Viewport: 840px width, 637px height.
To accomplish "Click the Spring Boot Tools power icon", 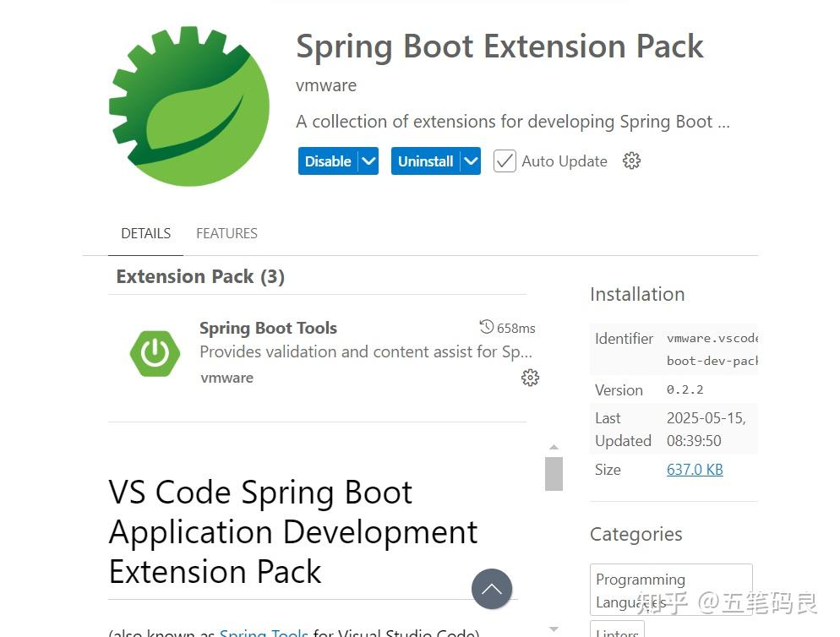I will 155,352.
